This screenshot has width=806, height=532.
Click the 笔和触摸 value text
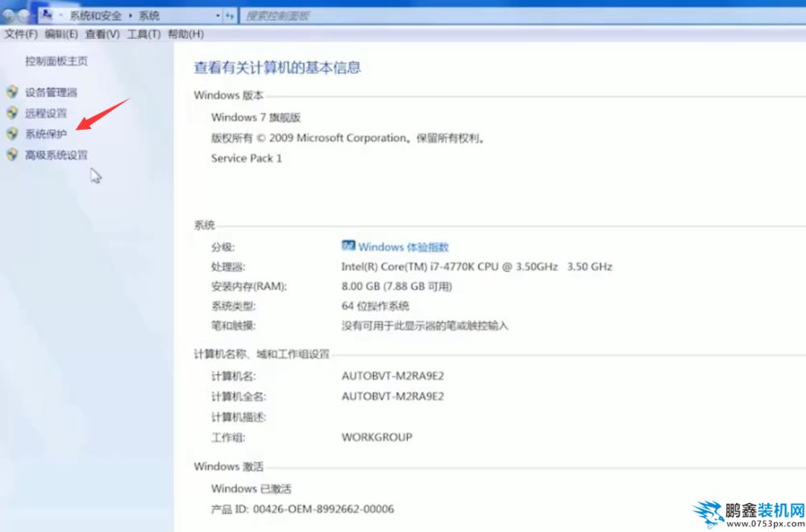(x=425, y=326)
